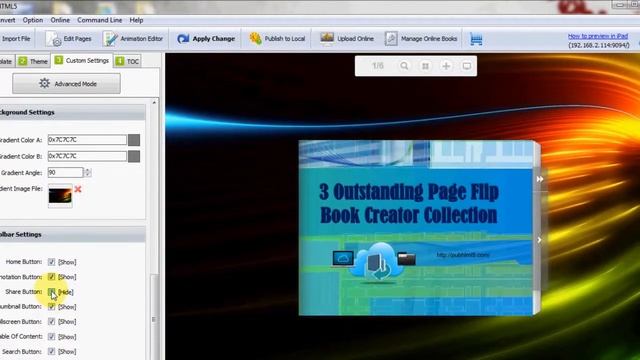Flip to next page arrow

tap(539, 240)
